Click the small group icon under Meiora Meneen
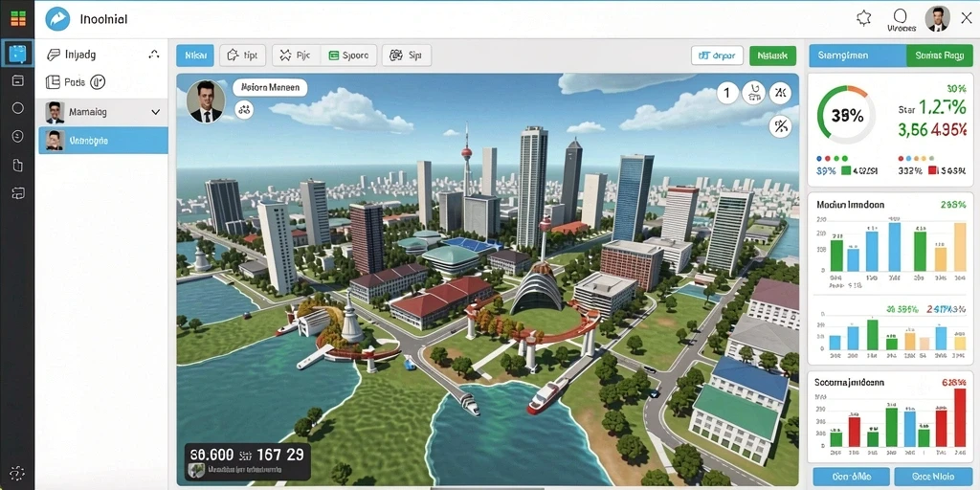The image size is (980, 490). coord(244,111)
